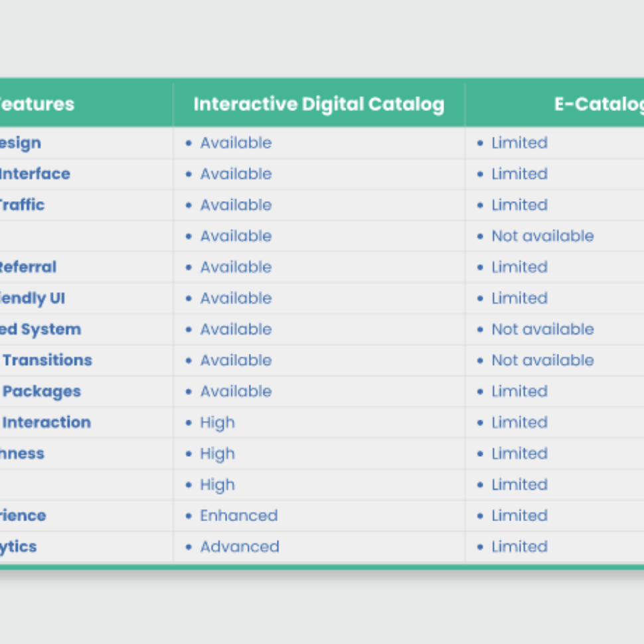Click Limited in the Interface row

pyautogui.click(x=519, y=174)
